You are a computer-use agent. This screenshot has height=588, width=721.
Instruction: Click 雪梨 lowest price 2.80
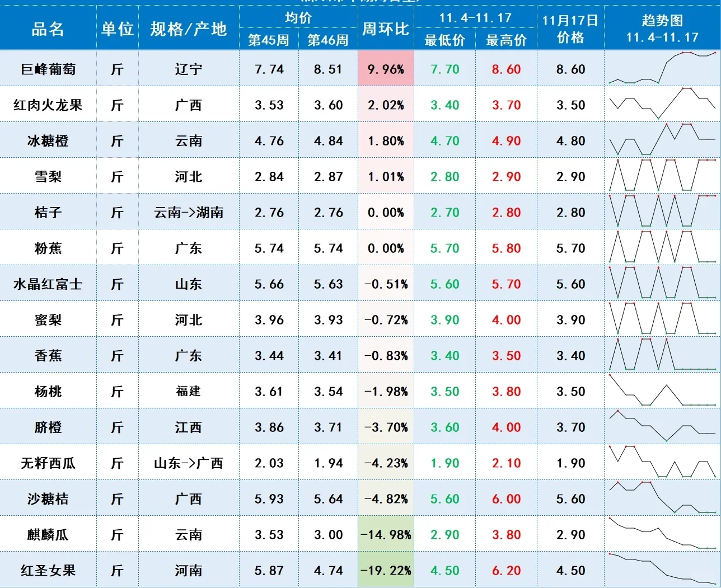click(445, 177)
